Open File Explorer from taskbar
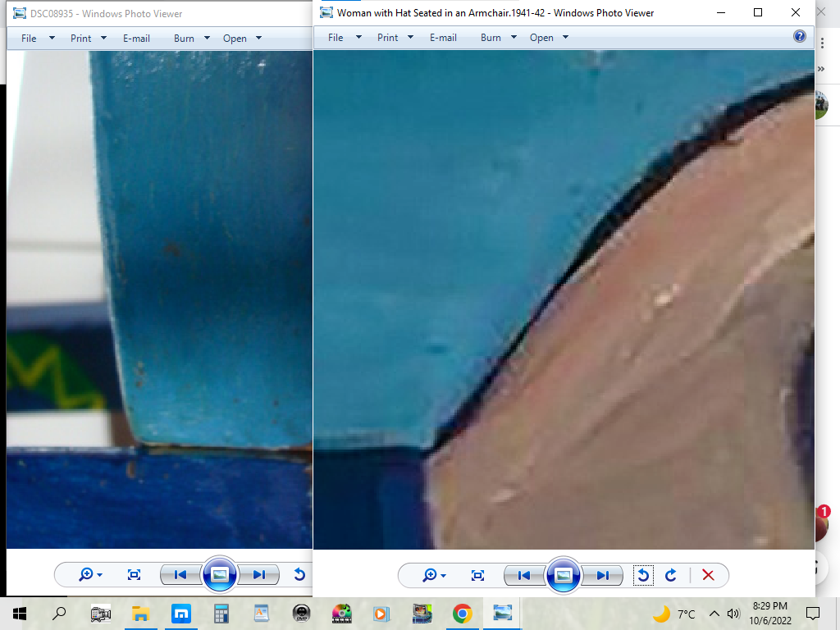This screenshot has height=630, width=840. (140, 614)
